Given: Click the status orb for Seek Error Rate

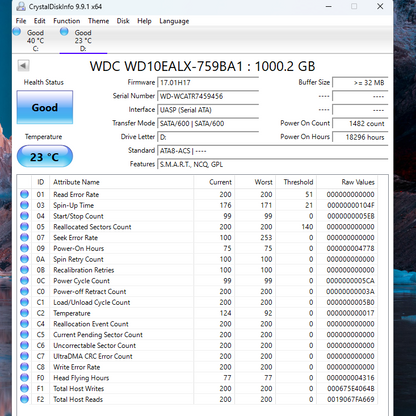Looking at the screenshot, I should click(x=24, y=237).
